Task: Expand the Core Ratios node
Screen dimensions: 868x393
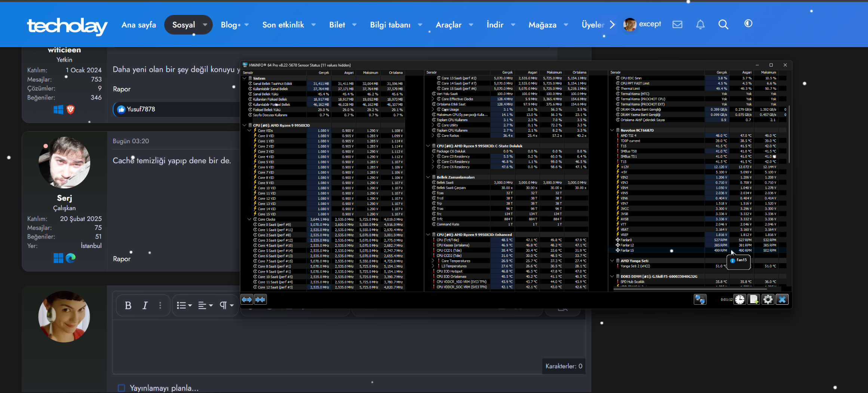Action: tap(433, 136)
